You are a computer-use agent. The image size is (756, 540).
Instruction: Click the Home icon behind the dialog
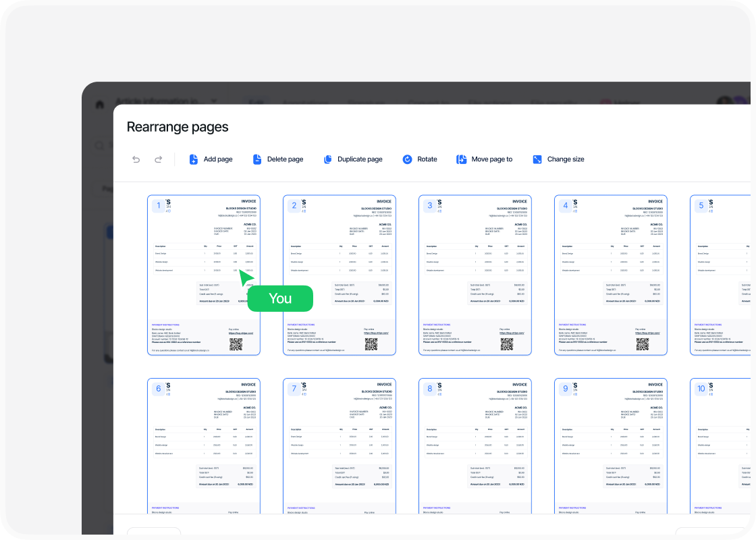pos(100,105)
